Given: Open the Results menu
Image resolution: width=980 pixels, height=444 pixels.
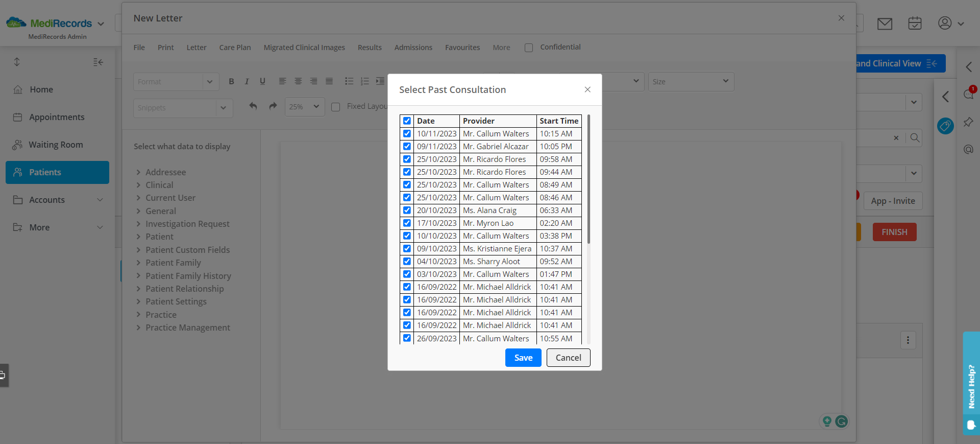Looking at the screenshot, I should click(x=370, y=48).
